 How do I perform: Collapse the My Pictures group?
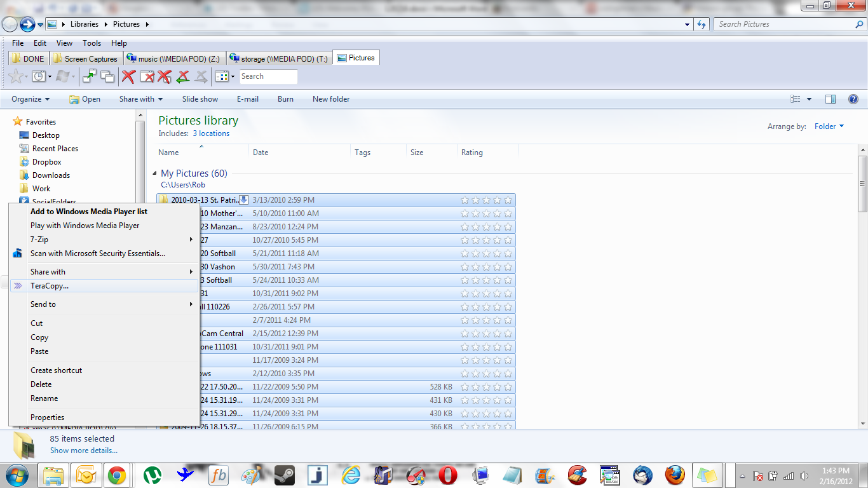154,173
